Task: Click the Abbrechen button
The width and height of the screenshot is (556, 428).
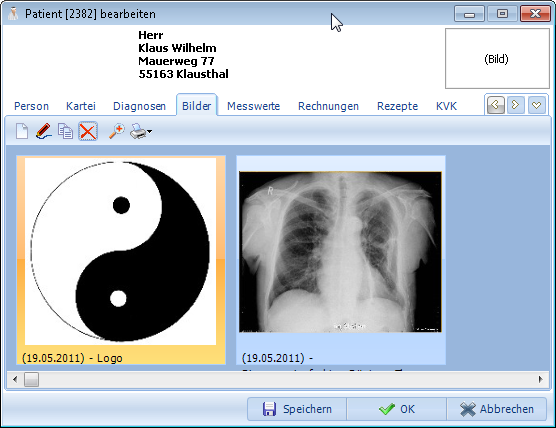Action: (x=496, y=409)
